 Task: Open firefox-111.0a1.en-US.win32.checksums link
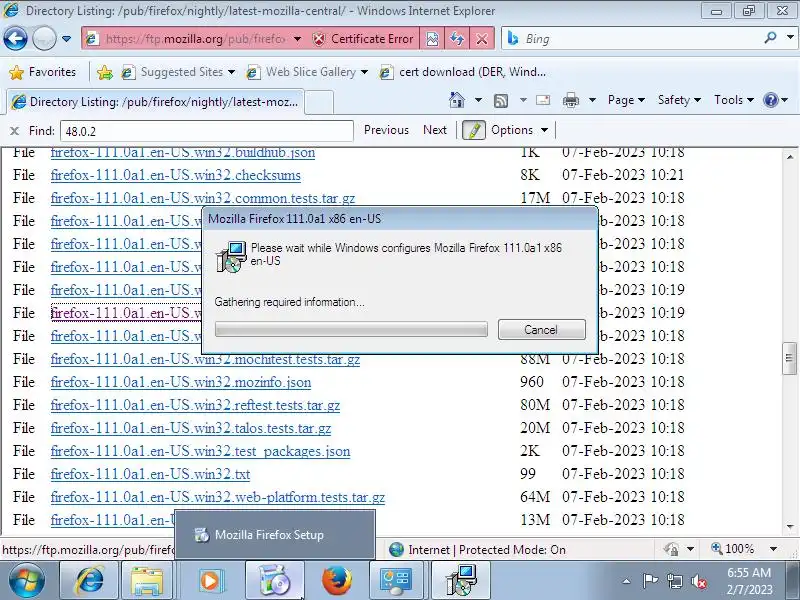176,175
